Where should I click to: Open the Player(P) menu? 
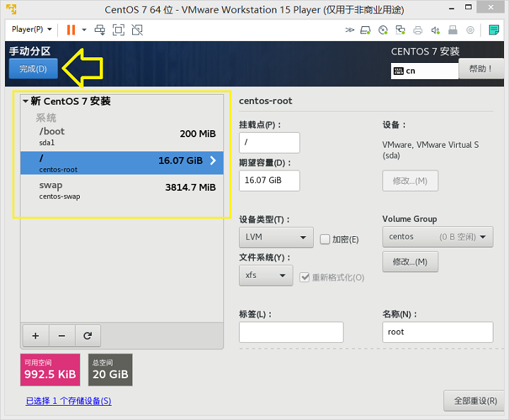32,29
